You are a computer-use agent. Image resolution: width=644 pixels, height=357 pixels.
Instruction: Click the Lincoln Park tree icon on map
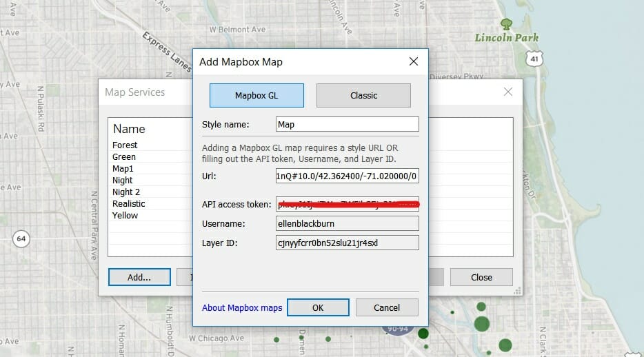click(x=506, y=24)
